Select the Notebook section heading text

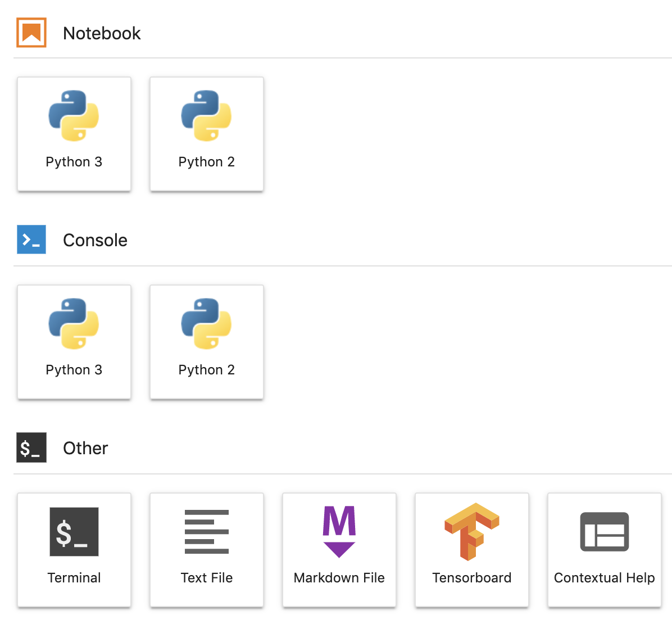click(x=102, y=33)
